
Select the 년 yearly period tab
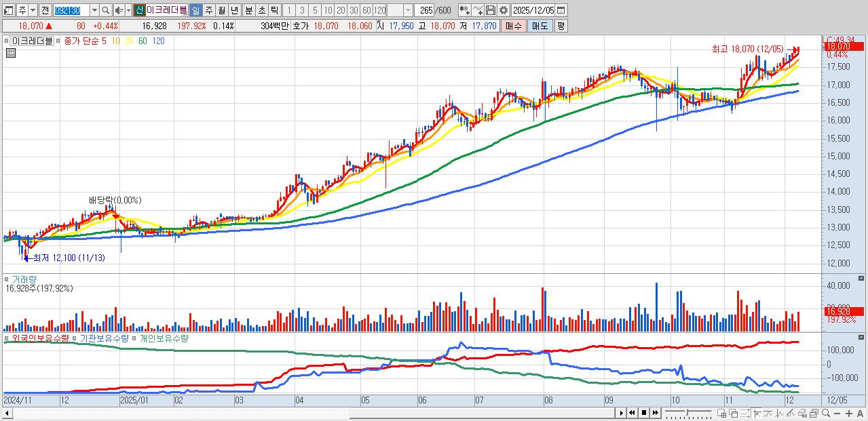coord(234,10)
